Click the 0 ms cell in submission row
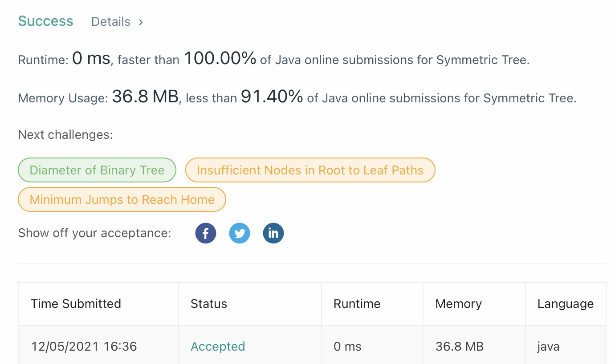The image size is (615, 364). tap(347, 346)
